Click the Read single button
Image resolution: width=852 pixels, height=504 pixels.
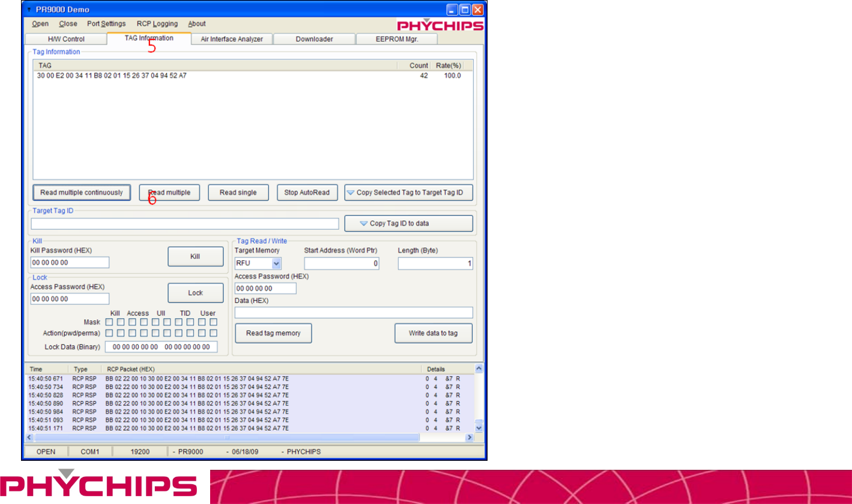[x=238, y=193]
